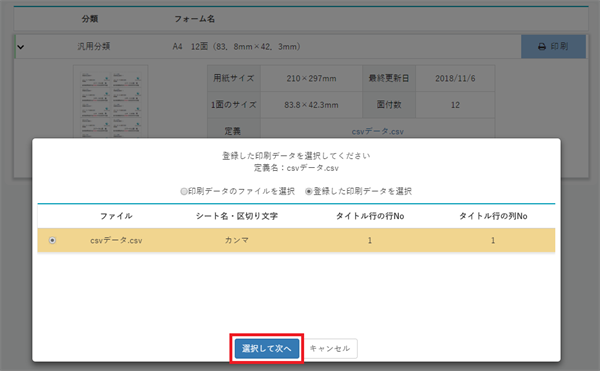This screenshot has height=371, width=600.
Task: Click the 面付数 label cell
Action: click(389, 105)
